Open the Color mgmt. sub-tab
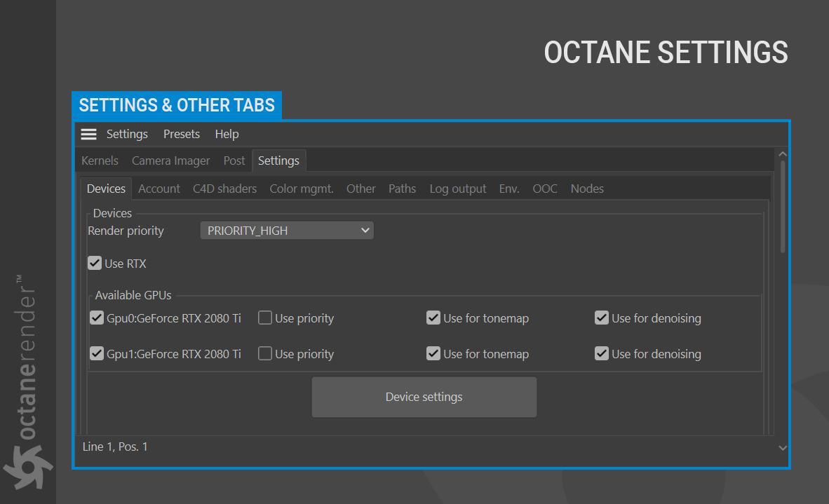The height and width of the screenshot is (504, 829). coord(302,189)
